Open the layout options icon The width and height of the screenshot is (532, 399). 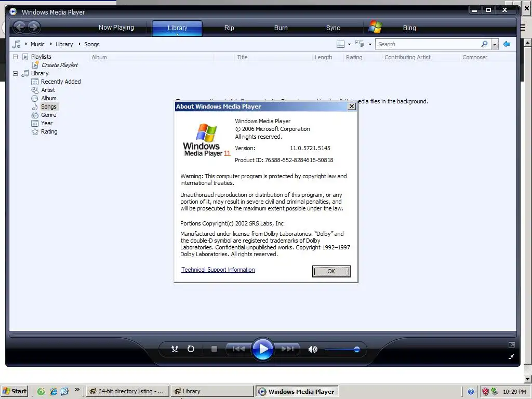coord(340,44)
